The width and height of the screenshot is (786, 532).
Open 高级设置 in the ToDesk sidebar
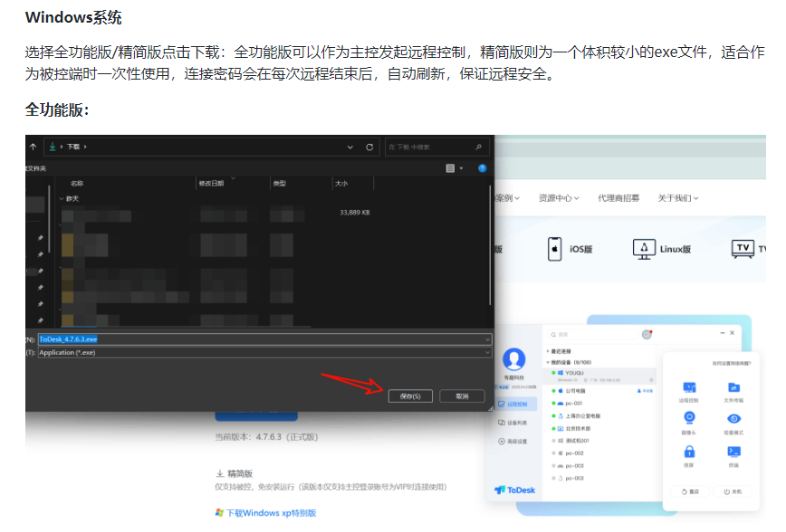pyautogui.click(x=513, y=442)
